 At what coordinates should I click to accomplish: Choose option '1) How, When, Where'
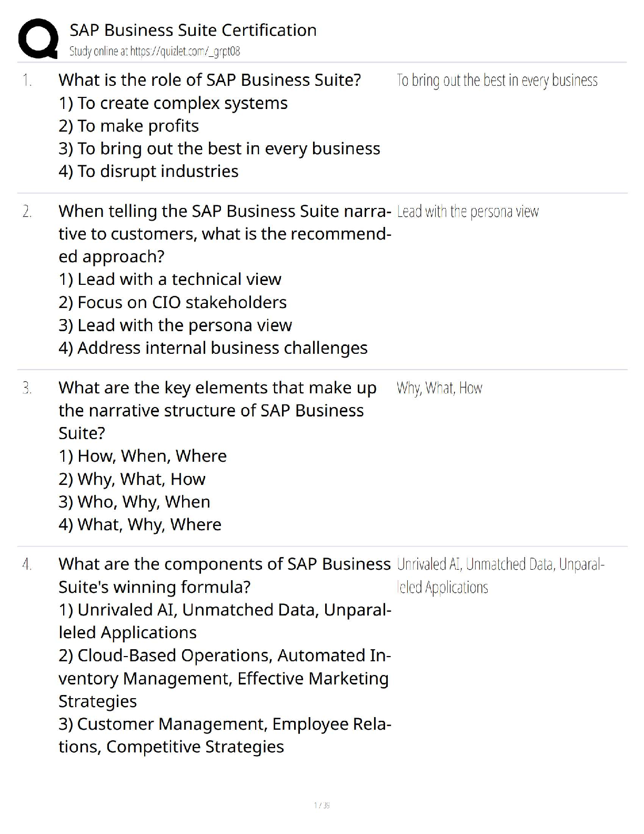pos(143,456)
